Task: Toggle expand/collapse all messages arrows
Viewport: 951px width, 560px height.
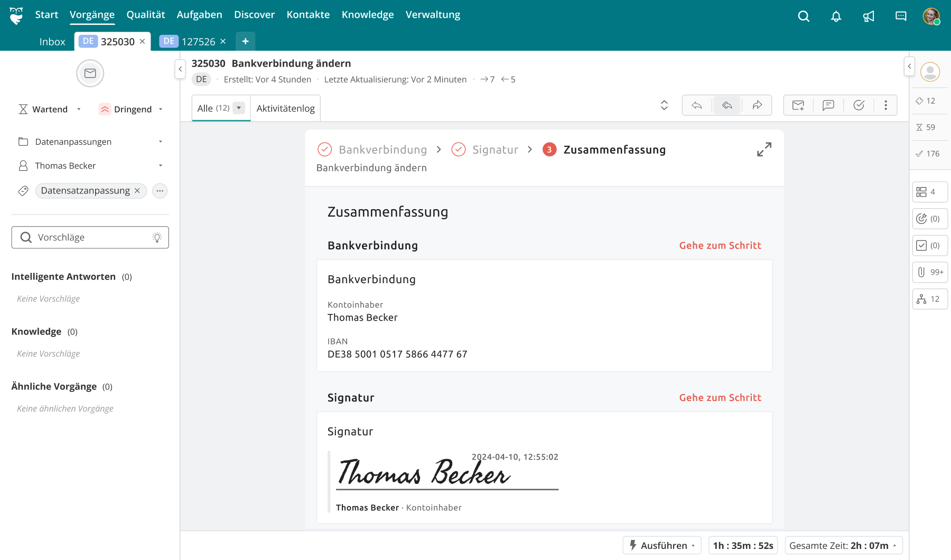Action: point(664,105)
